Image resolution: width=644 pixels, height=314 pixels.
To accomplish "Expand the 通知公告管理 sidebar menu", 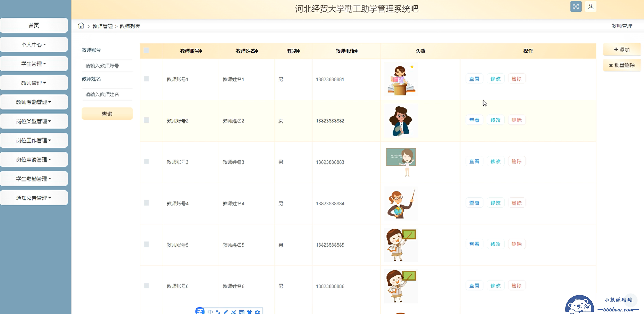I will coord(34,198).
